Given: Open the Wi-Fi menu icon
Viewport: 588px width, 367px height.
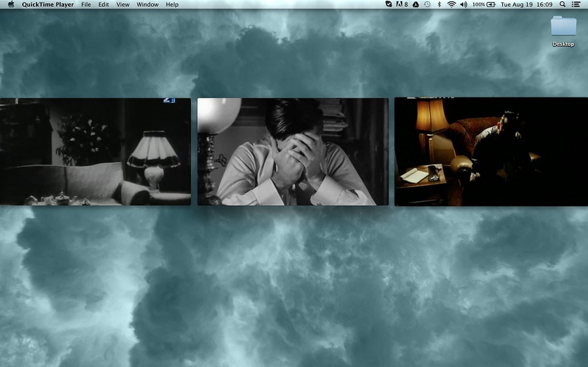Looking at the screenshot, I should pos(452,5).
